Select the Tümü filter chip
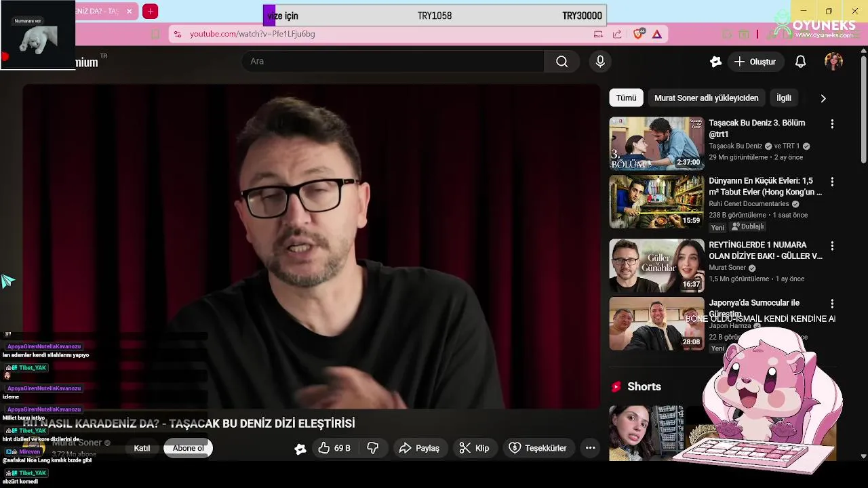The width and height of the screenshot is (868, 488). coord(626,98)
